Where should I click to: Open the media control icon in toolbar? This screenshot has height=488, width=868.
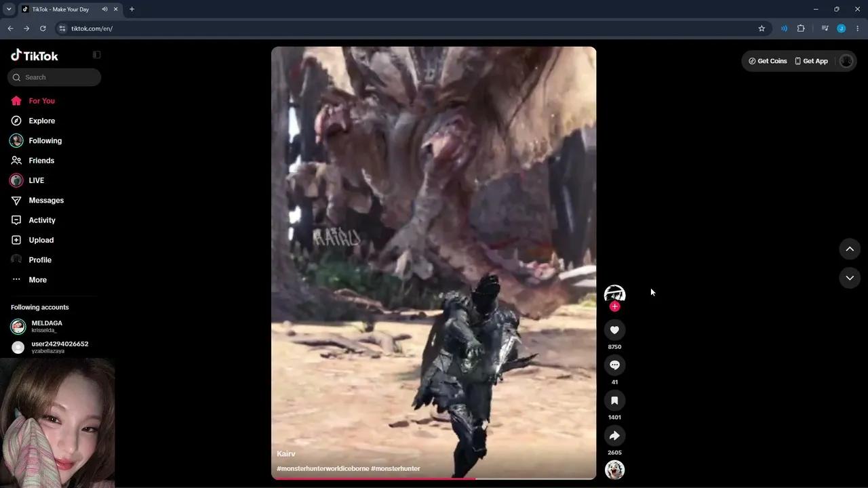[x=825, y=28]
